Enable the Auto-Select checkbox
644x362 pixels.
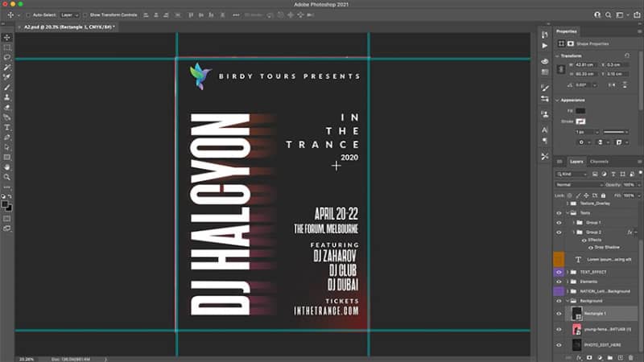(28, 15)
